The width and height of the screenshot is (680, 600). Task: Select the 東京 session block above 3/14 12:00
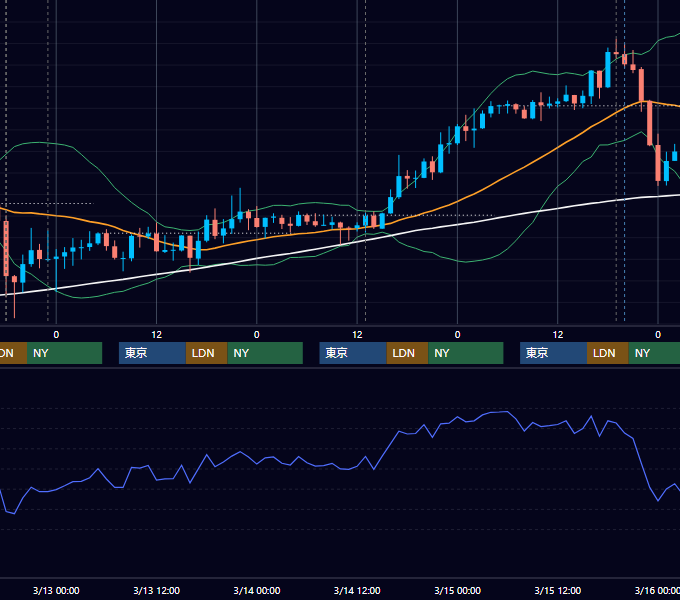(353, 353)
